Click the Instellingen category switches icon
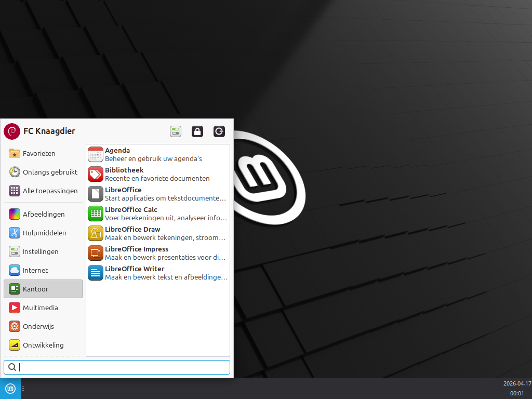Screen dimensions: 532x399 [x=14, y=251]
